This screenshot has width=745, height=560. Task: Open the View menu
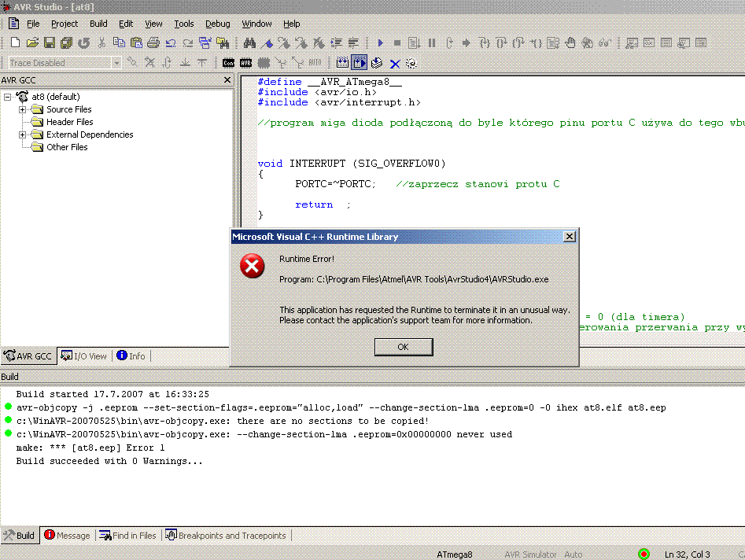[x=153, y=24]
